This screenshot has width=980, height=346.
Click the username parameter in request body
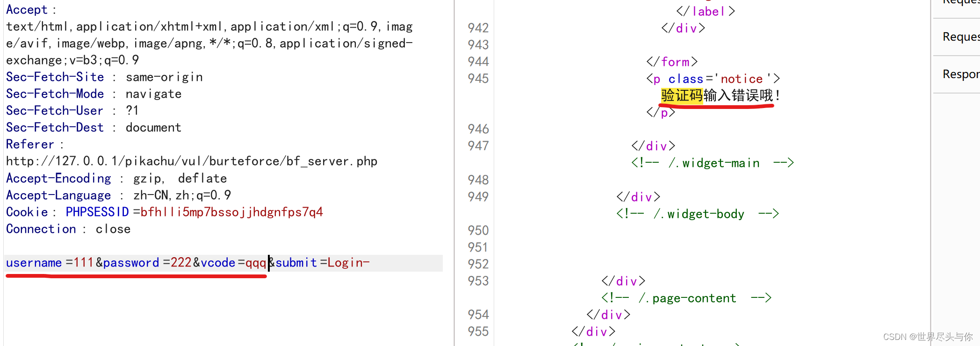coord(34,263)
